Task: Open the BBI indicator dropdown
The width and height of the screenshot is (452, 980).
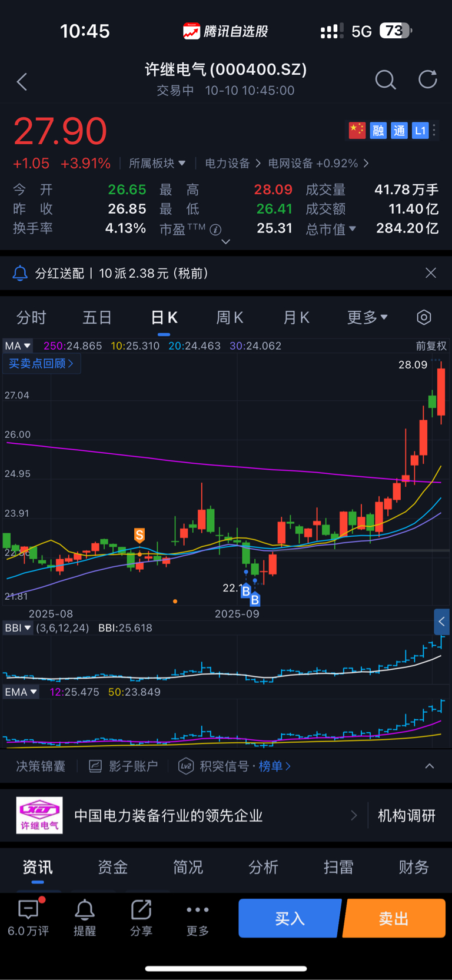Action: pyautogui.click(x=18, y=628)
